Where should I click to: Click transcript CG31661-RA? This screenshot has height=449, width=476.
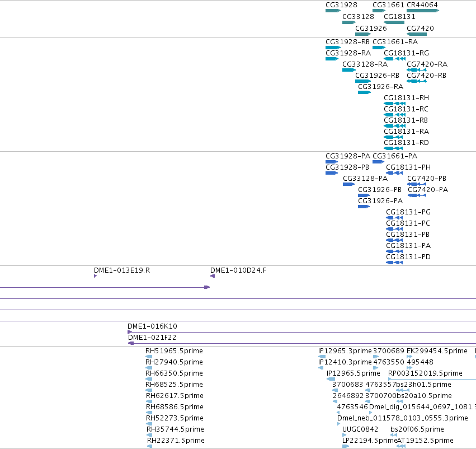pos(395,41)
